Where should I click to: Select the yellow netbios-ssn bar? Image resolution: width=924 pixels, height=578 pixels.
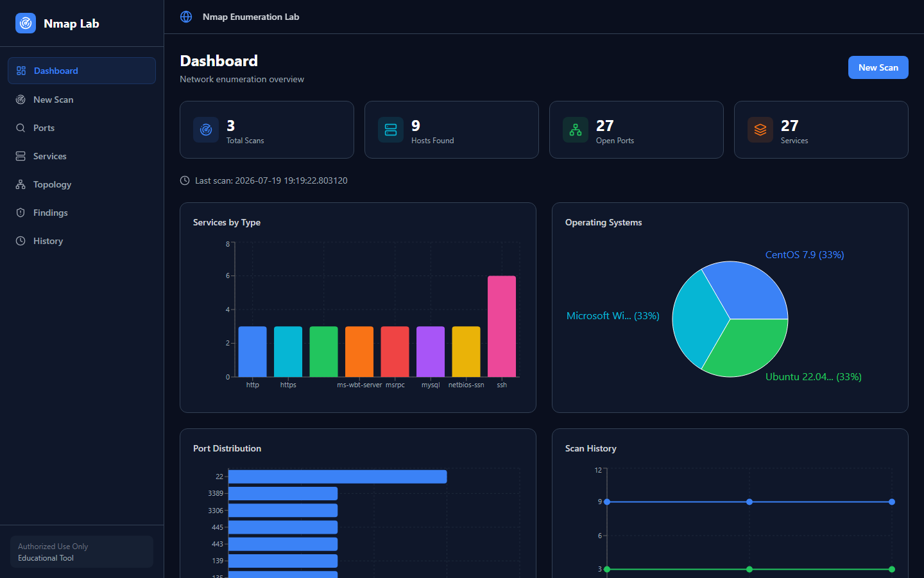[466, 351]
